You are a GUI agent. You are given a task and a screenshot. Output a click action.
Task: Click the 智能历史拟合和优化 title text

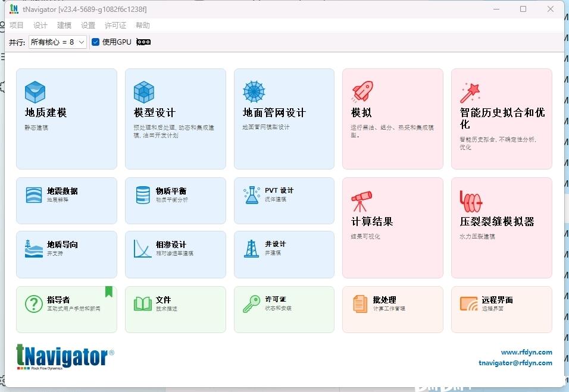502,118
